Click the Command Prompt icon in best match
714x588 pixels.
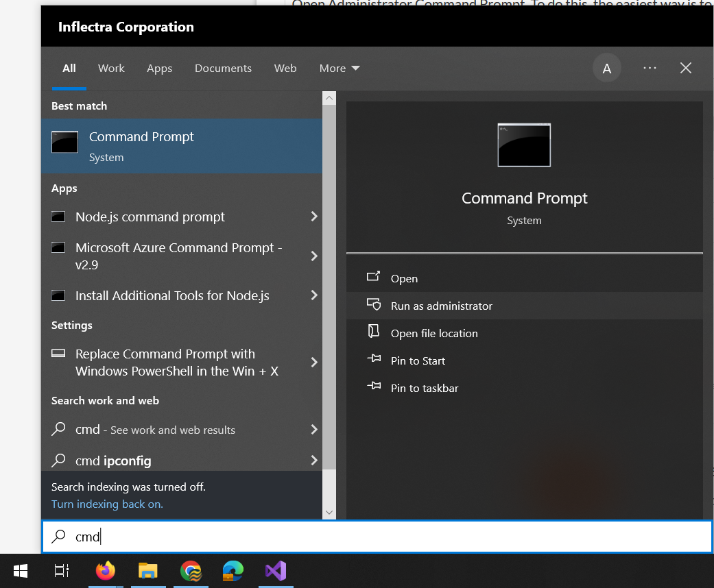coord(64,142)
